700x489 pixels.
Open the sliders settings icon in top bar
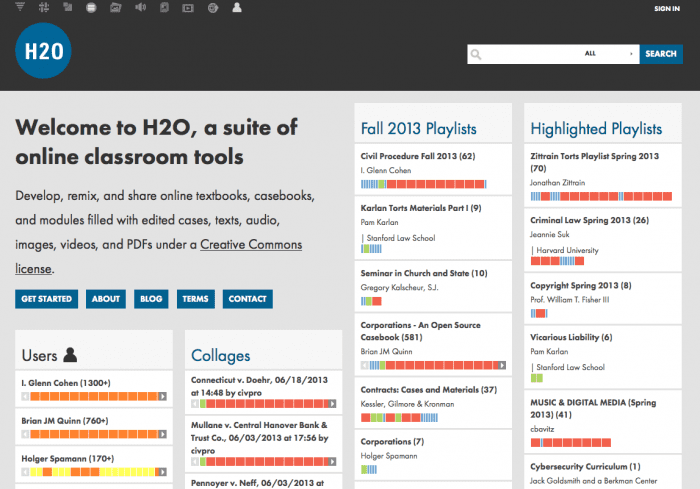44,8
